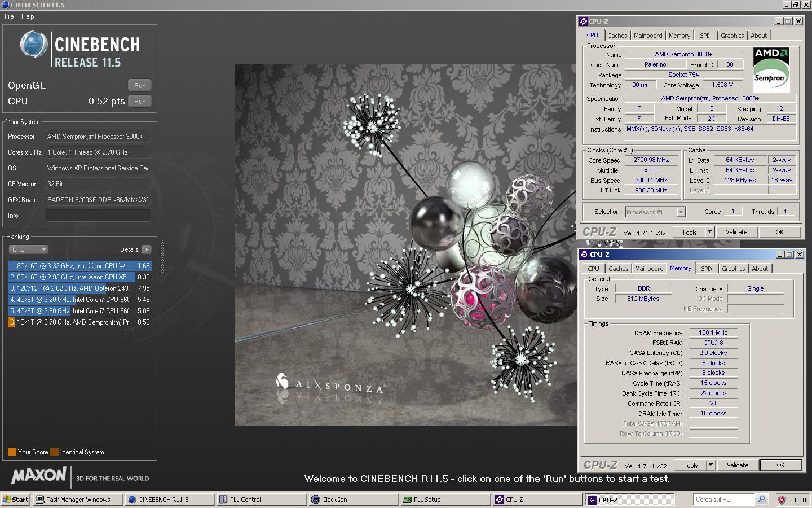
Task: Open Graphics tab in bottom CPU-Z window
Action: pos(733,269)
